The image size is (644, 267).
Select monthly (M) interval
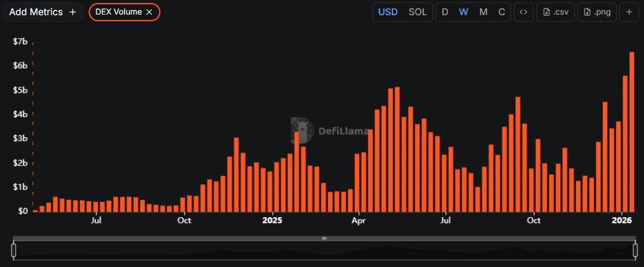click(x=483, y=12)
